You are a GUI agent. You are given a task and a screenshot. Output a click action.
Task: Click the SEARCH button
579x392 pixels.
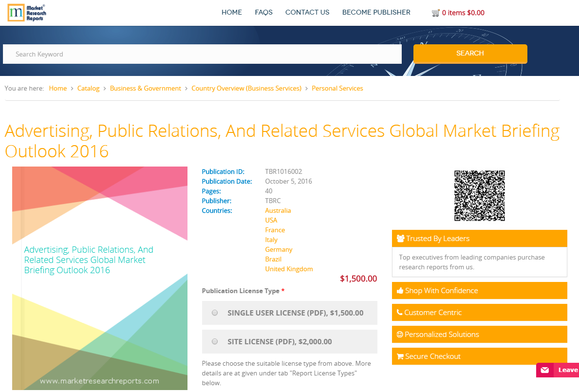click(x=469, y=54)
